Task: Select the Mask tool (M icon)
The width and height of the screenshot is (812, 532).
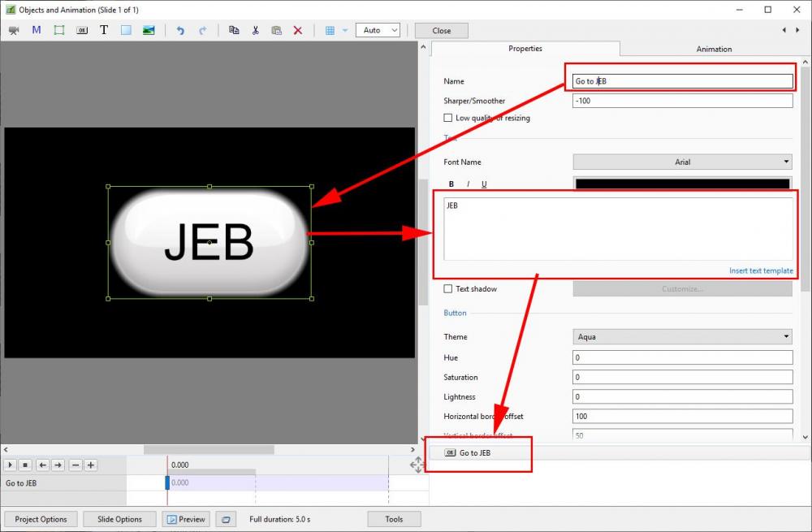Action: tap(37, 30)
